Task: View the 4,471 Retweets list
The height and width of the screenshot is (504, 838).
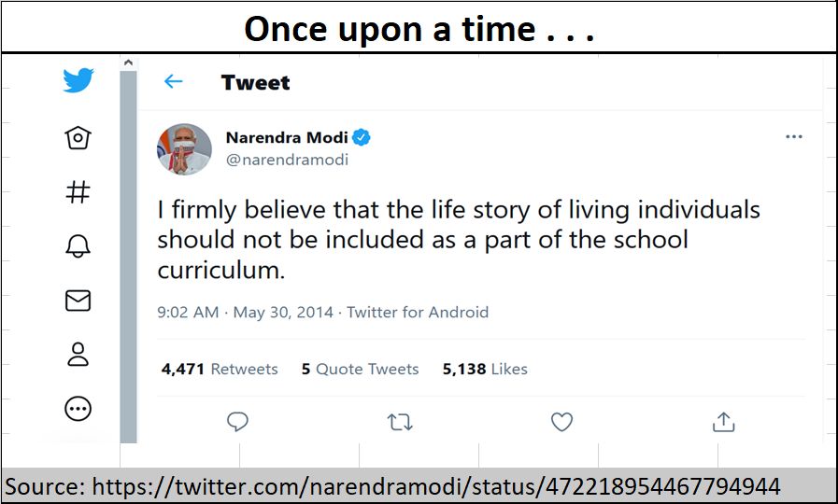Action: pyautogui.click(x=220, y=369)
